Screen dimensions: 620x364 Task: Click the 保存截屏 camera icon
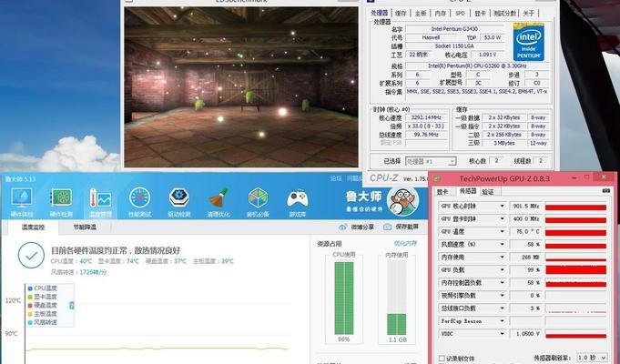[388, 227]
